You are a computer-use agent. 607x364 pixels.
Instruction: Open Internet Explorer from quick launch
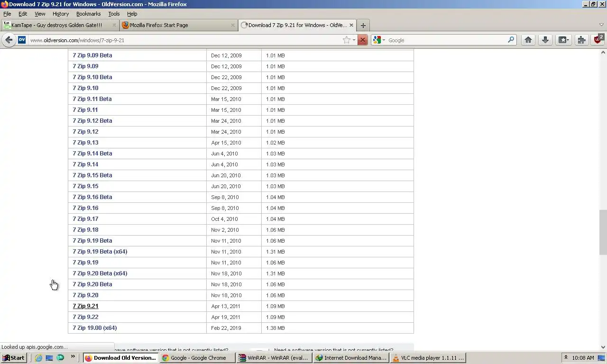(x=38, y=358)
